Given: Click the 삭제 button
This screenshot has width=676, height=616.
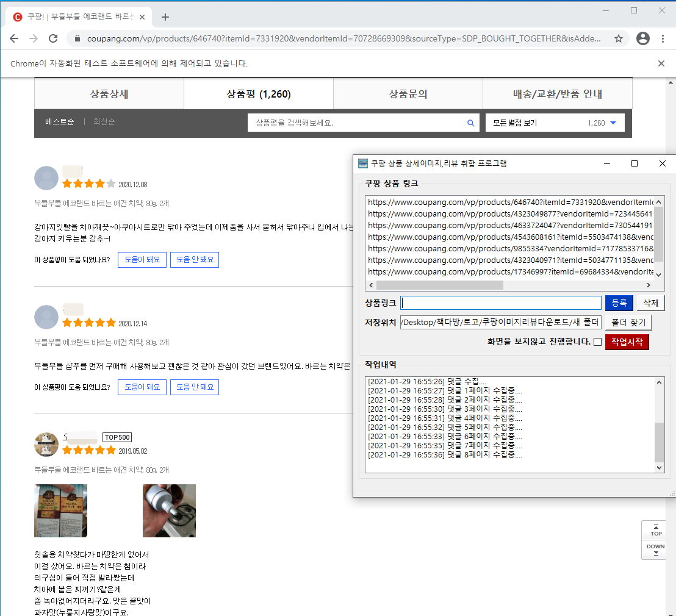Looking at the screenshot, I should pyautogui.click(x=650, y=303).
